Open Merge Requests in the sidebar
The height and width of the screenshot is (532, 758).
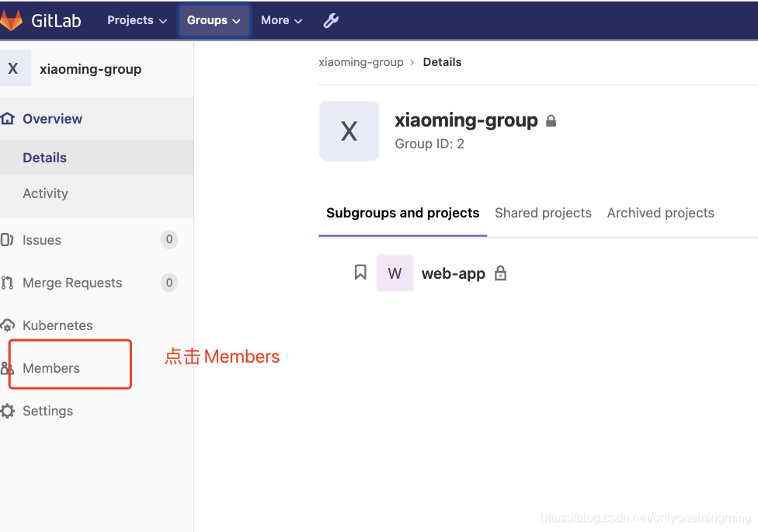click(96, 283)
